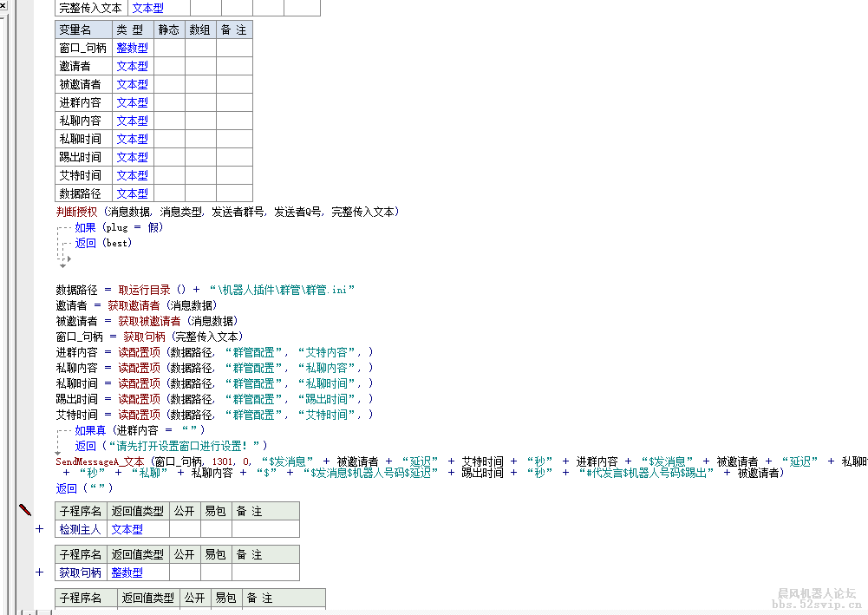Screen dimensions: 868x615
Task: Select 整数型 return type of 获取句柄
Action: [x=127, y=572]
